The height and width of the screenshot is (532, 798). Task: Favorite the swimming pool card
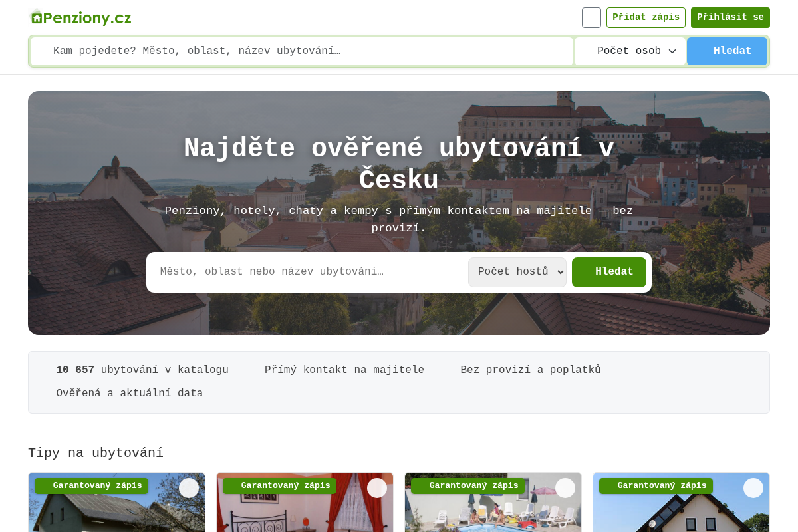click(x=565, y=488)
